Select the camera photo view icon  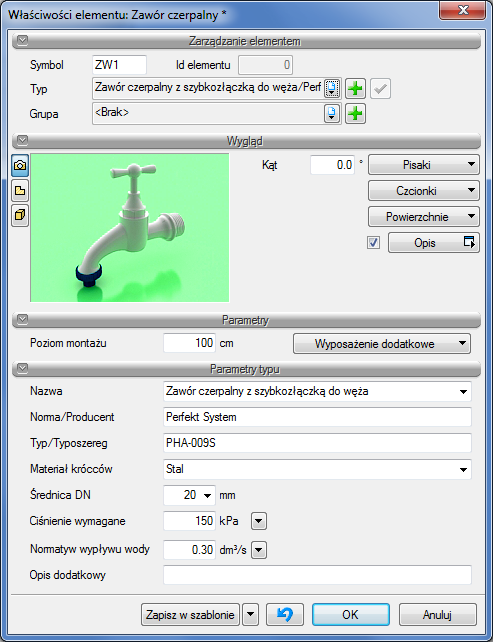[x=20, y=165]
